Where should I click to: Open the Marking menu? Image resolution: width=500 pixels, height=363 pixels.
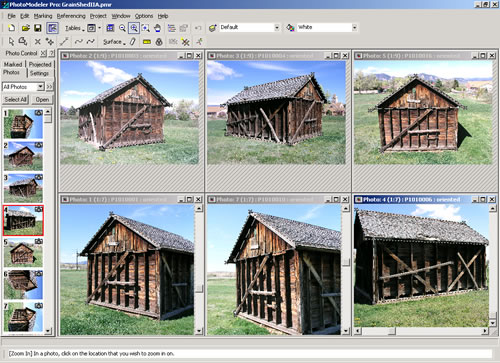point(43,16)
